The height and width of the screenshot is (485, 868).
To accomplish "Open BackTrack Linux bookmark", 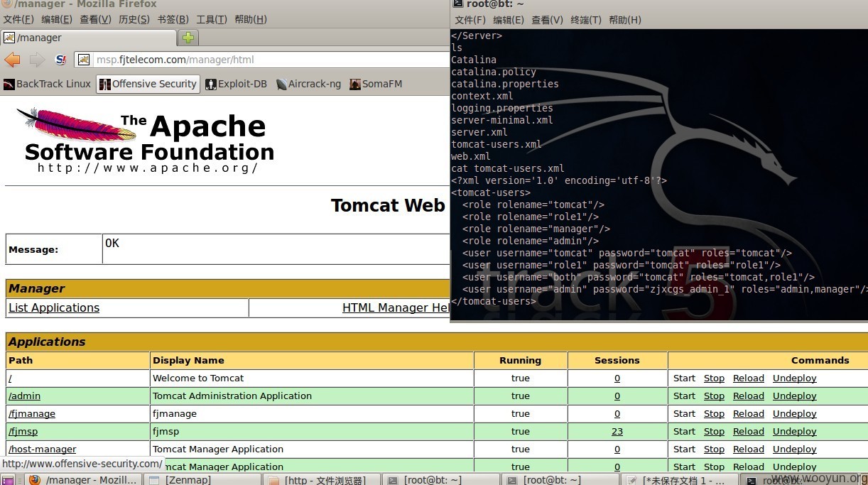I will click(47, 84).
